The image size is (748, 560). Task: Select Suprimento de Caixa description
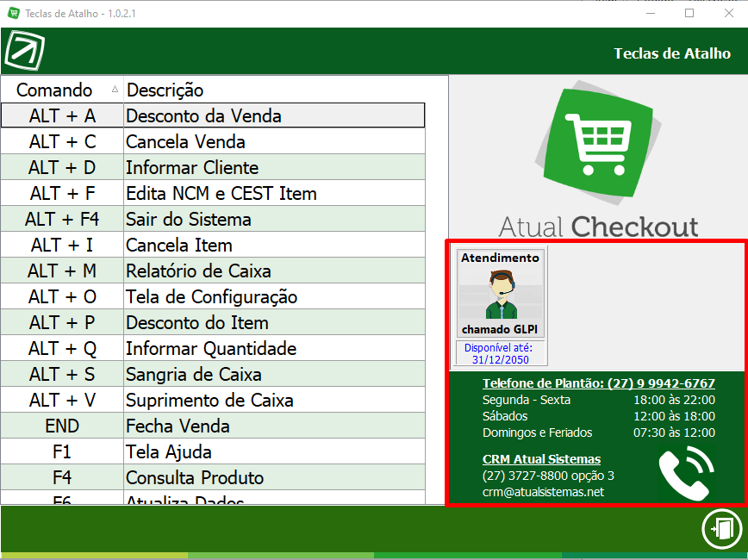coord(274,400)
